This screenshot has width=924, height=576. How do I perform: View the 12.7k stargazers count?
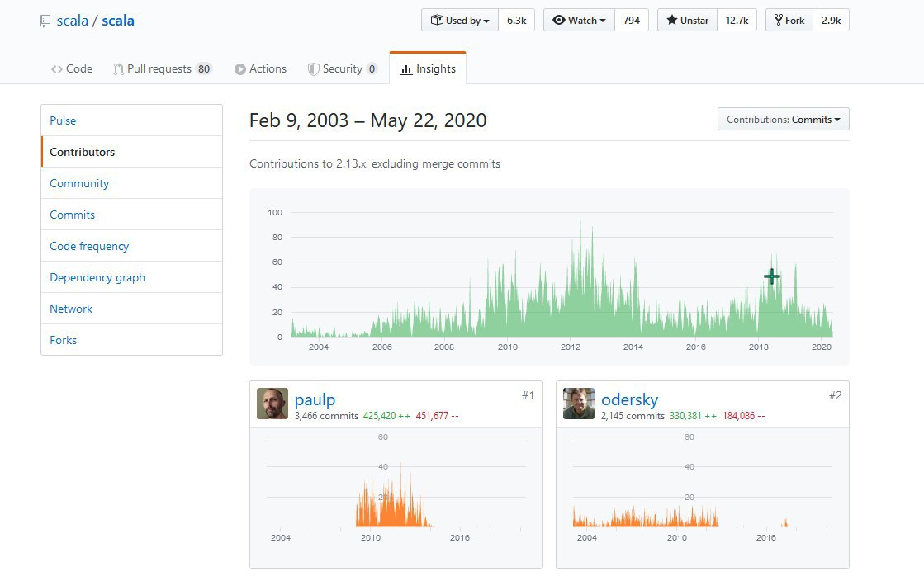pos(737,20)
